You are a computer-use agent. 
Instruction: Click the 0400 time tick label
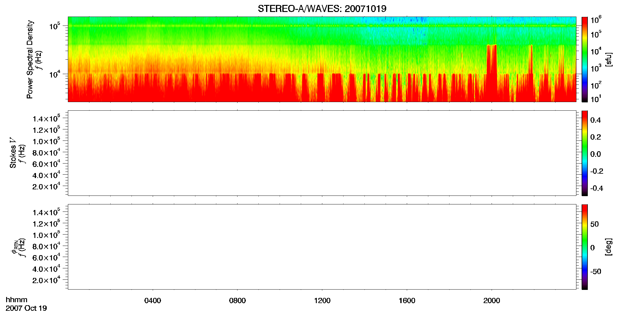[x=153, y=301]
